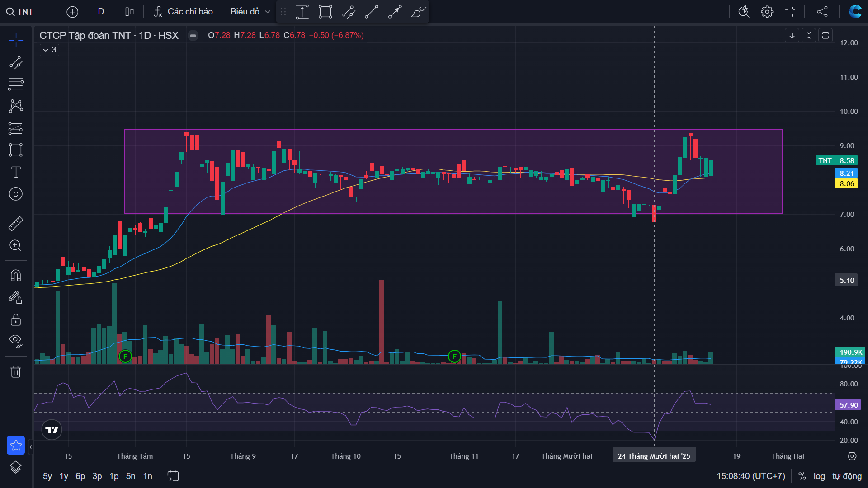Switch to the 6p time range
868x488 pixels.
[x=80, y=476]
